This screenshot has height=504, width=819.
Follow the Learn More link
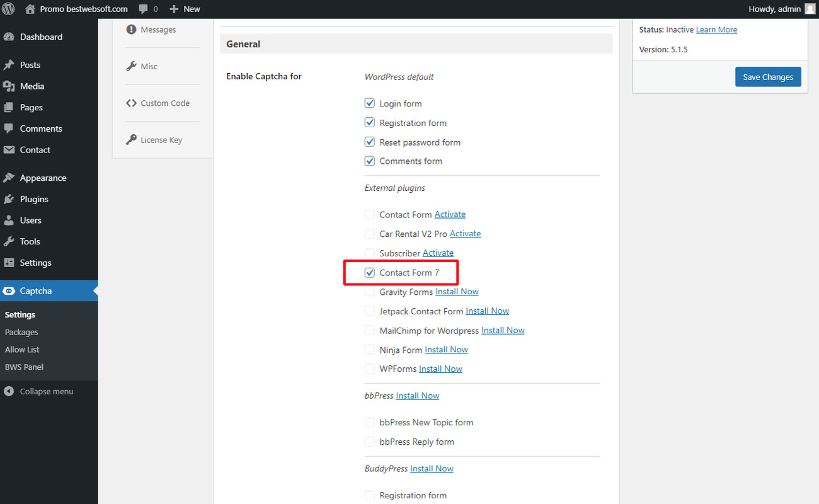[x=716, y=30]
